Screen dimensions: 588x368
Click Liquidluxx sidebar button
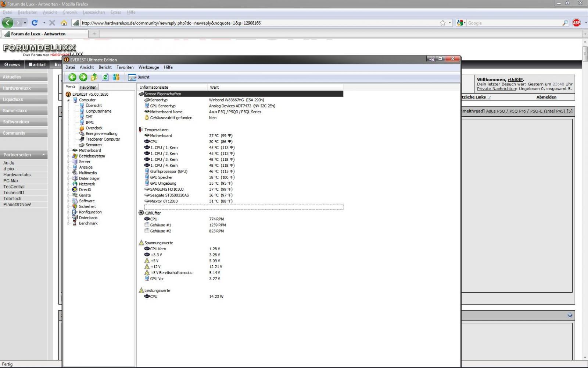click(x=24, y=99)
